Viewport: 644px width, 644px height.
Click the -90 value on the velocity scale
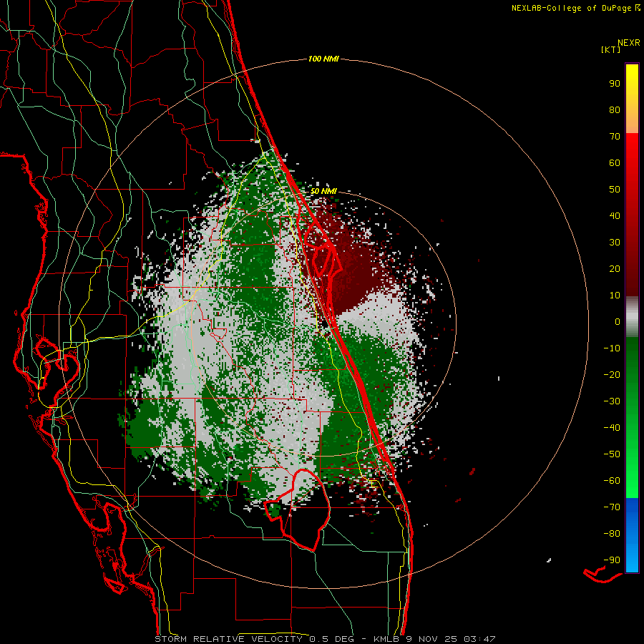pos(612,560)
